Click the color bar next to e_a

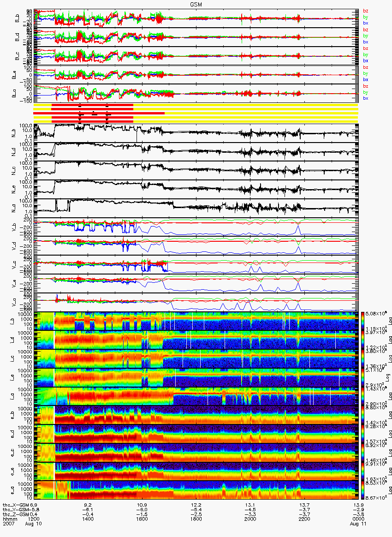(362, 491)
